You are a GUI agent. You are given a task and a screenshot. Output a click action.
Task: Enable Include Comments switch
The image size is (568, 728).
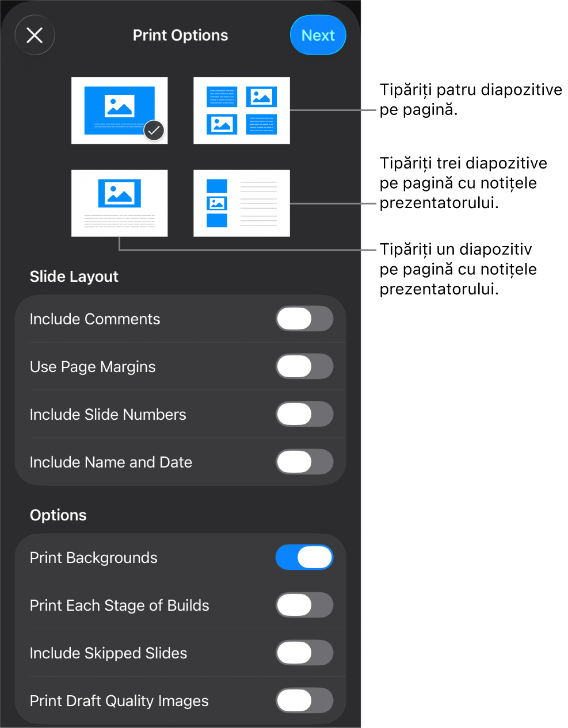tap(304, 319)
